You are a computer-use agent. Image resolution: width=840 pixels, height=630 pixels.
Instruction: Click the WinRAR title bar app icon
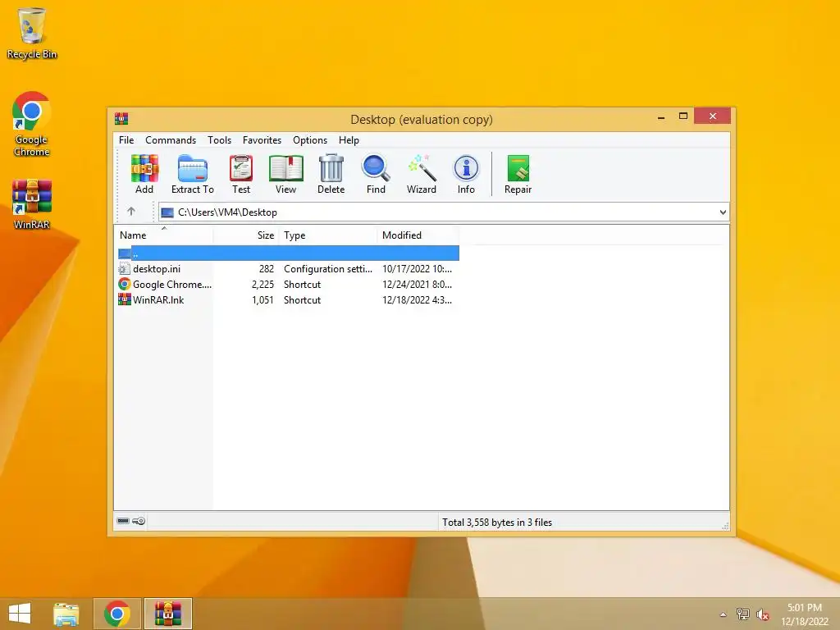[x=121, y=118]
